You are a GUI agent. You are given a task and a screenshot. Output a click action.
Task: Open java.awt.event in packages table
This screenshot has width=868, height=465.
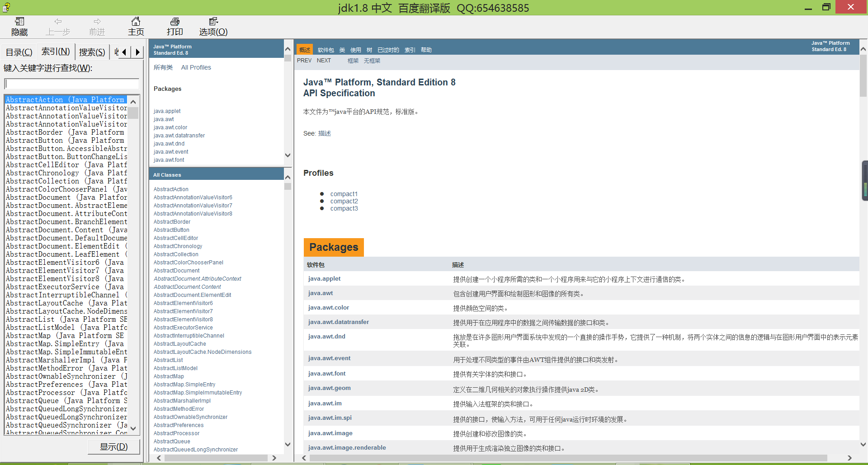pos(330,358)
